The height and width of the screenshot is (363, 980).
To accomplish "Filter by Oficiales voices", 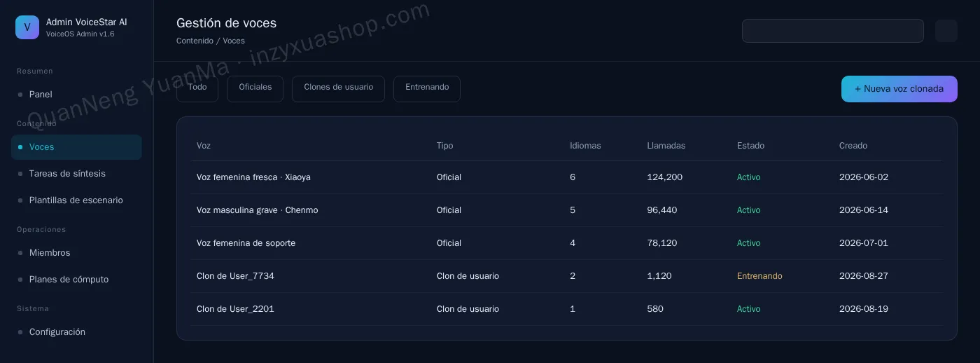I will coord(255,89).
